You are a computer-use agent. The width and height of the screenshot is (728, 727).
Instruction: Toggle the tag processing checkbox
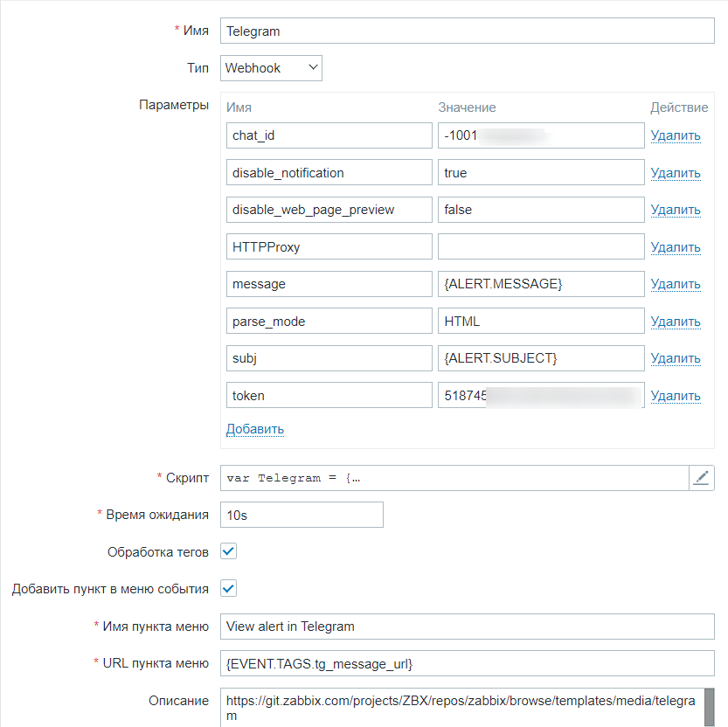(x=228, y=551)
